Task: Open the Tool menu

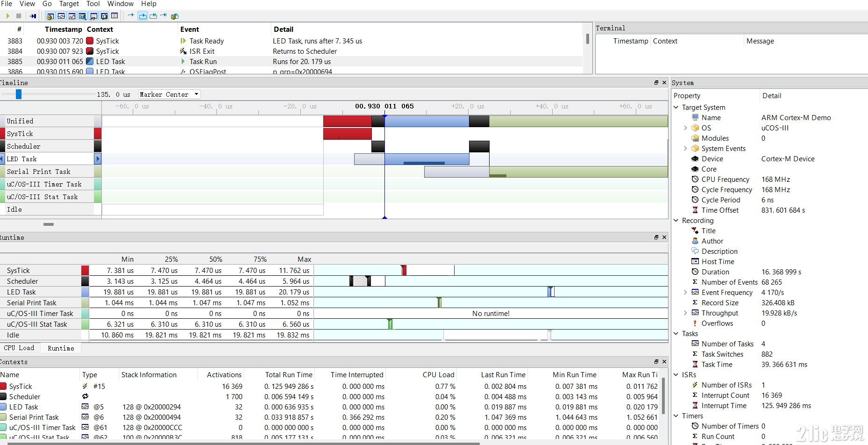Action: tap(93, 4)
